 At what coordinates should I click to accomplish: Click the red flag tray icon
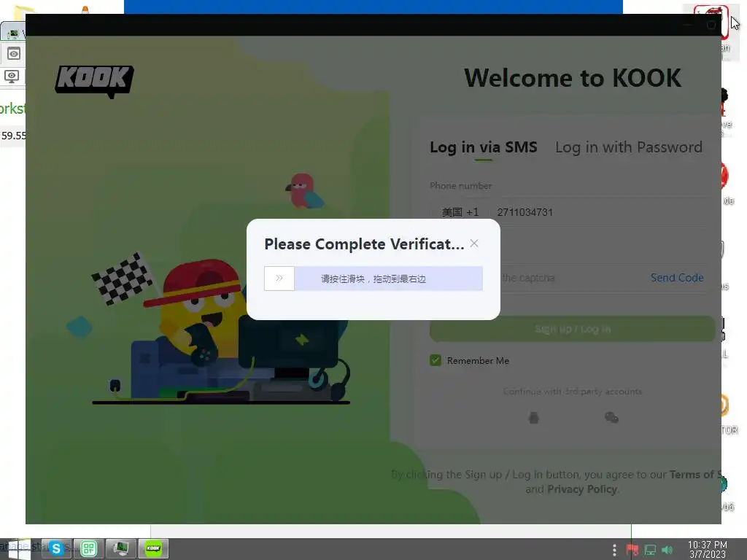[632, 550]
